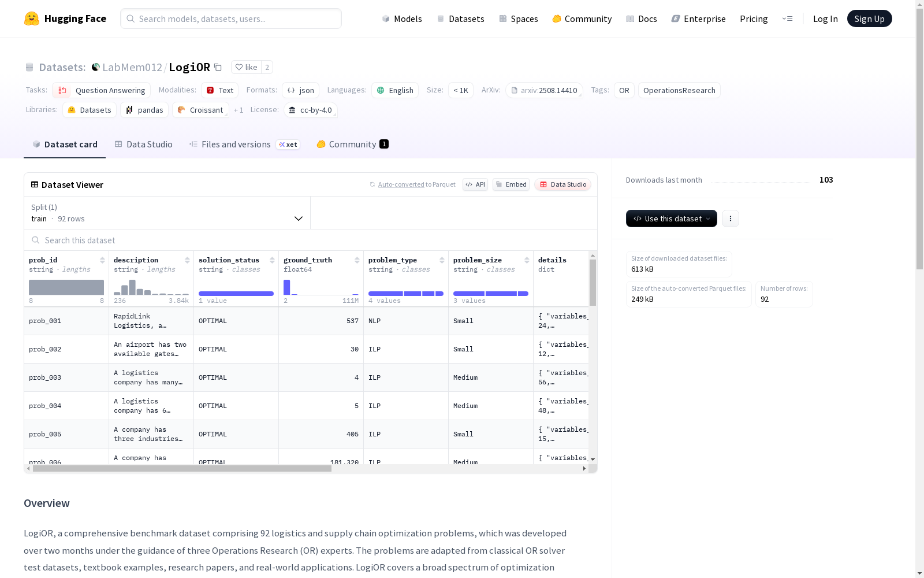Expand the +1 more libraries indicator

coord(239,110)
